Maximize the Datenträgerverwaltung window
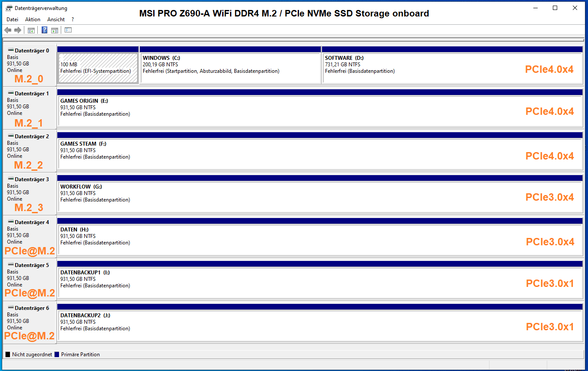Image resolution: width=588 pixels, height=371 pixels. point(555,8)
